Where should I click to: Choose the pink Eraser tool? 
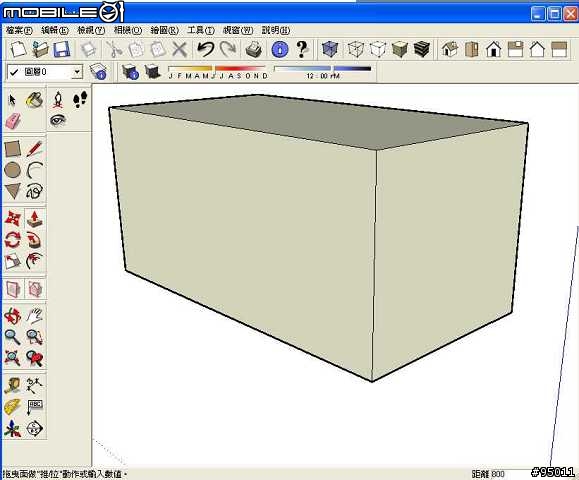[13, 121]
